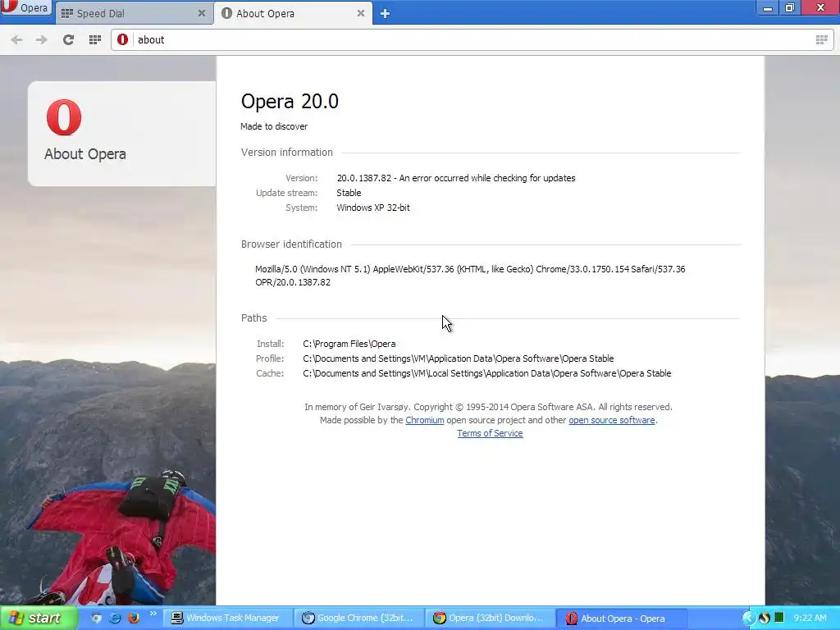Click the 9:22 AM system clock
Viewport: 840px width, 630px height.
(x=810, y=618)
